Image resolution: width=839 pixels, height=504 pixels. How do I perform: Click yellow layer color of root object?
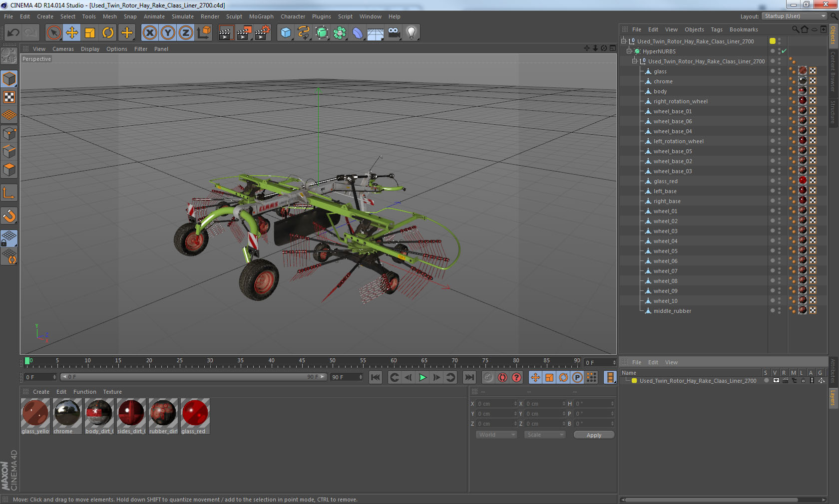[x=773, y=41]
